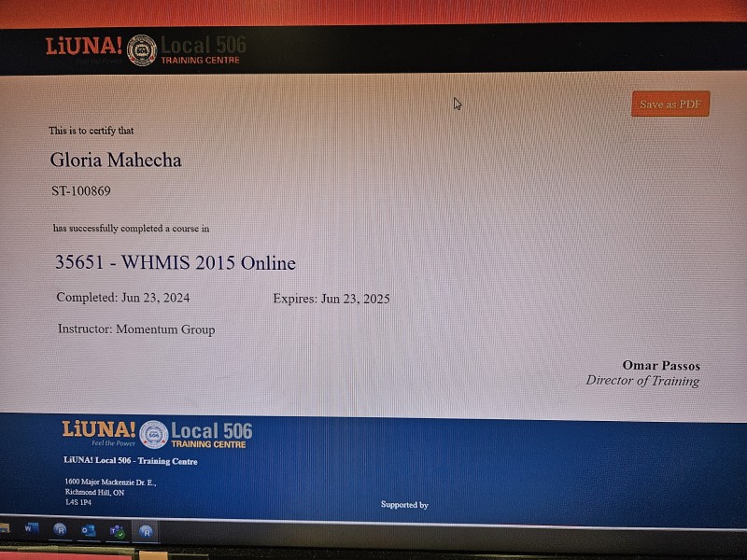This screenshot has height=560, width=747.
Task: Click "This is to certify that" text
Action: point(91,131)
